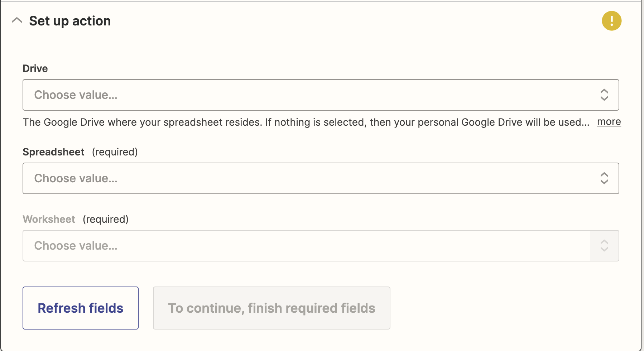Screen dimensions: 644x351
Task: Click the Worksheet field label
Action: coord(49,219)
